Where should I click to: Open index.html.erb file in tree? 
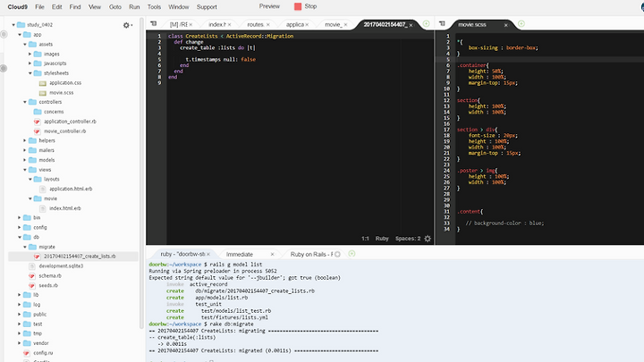coord(65,208)
